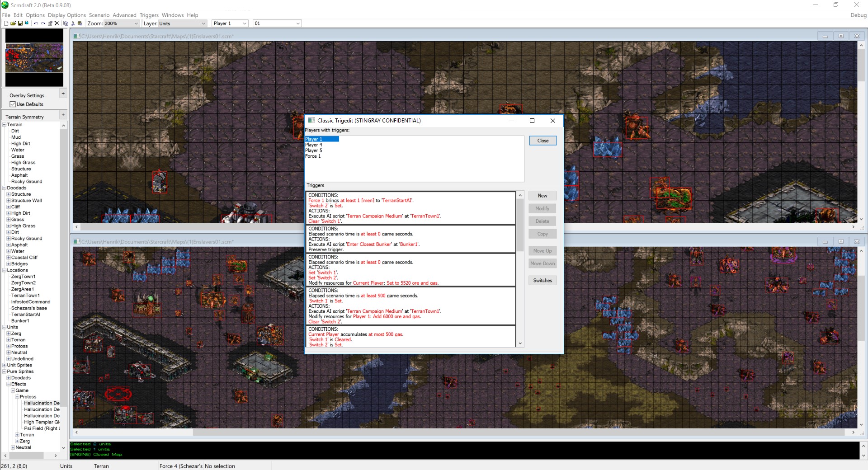Click the Copy toolbar icon
This screenshot has width=868, height=470.
tap(66, 23)
